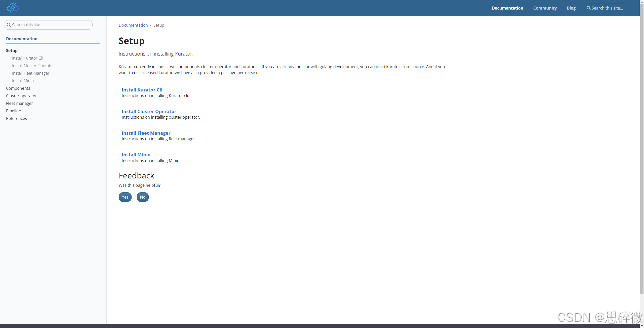The image size is (644, 328).
Task: Open the Documentation menu in navbar
Action: tap(507, 8)
